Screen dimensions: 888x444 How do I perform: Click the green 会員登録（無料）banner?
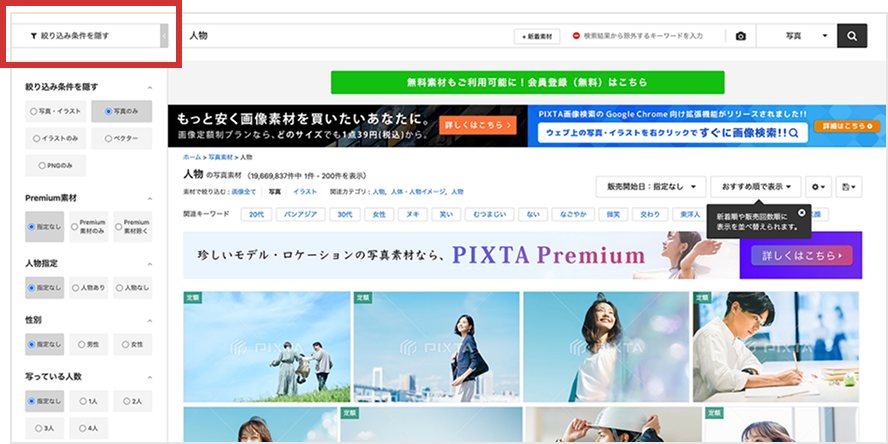527,82
